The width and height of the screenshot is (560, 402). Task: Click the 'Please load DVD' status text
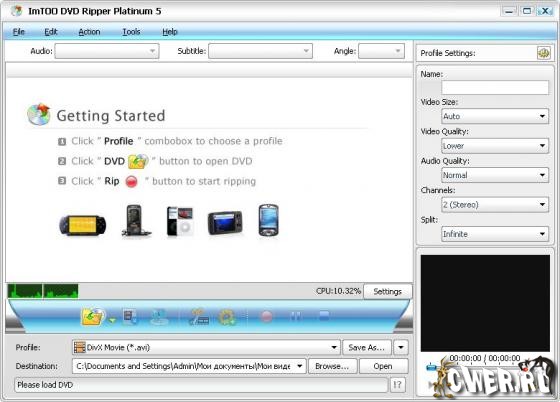45,385
